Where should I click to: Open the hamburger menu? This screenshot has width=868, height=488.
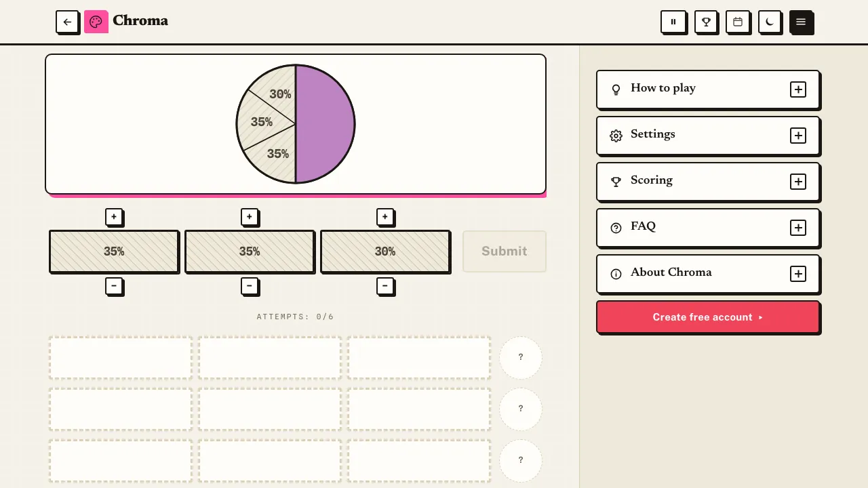click(801, 22)
